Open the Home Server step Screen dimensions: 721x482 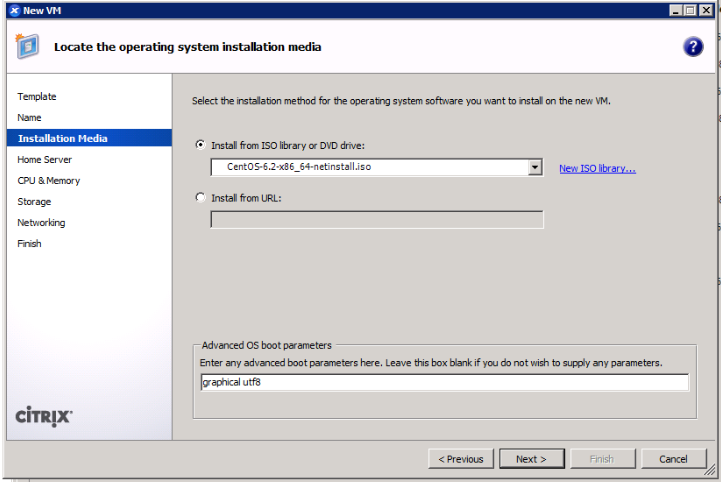point(45,160)
